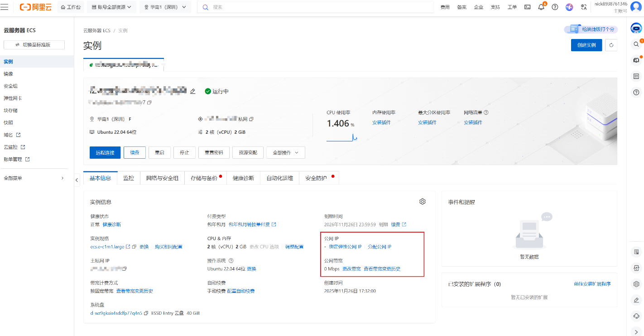
Task: Switch to 健康诊断 tab
Action: click(243, 178)
